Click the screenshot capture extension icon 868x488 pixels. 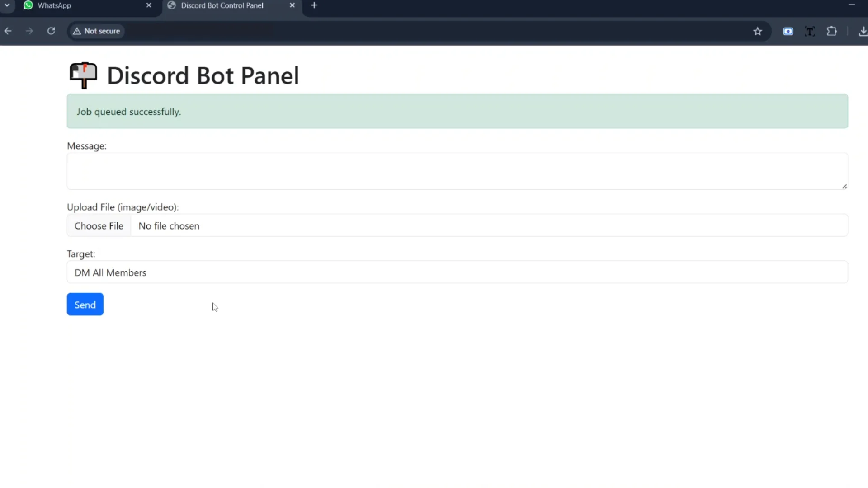tap(788, 31)
